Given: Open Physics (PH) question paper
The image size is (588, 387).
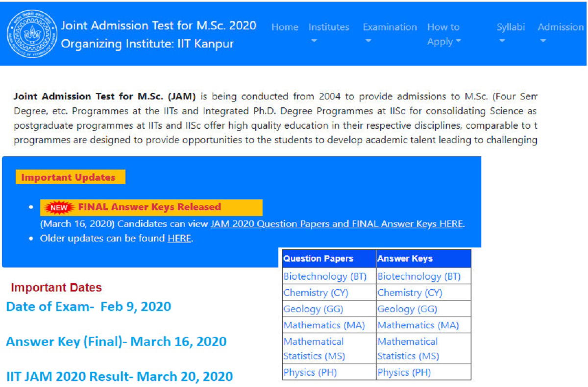Looking at the screenshot, I should coord(310,373).
